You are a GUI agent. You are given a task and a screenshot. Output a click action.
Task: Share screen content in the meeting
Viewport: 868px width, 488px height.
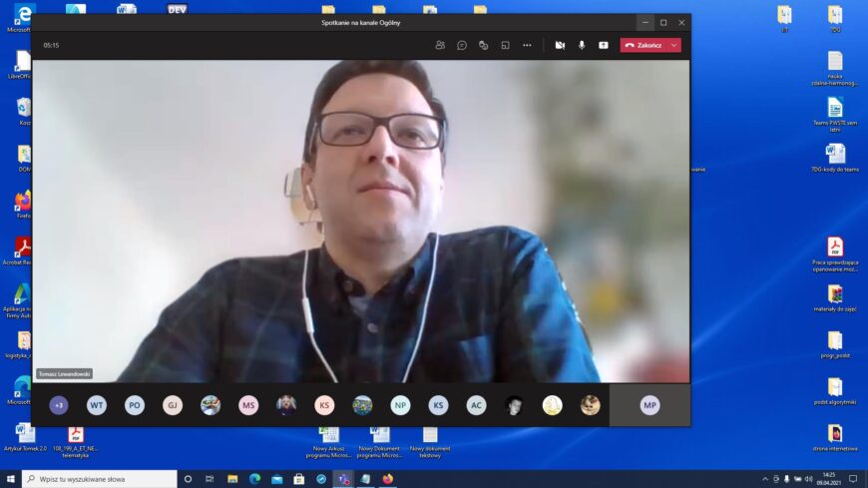tap(604, 46)
